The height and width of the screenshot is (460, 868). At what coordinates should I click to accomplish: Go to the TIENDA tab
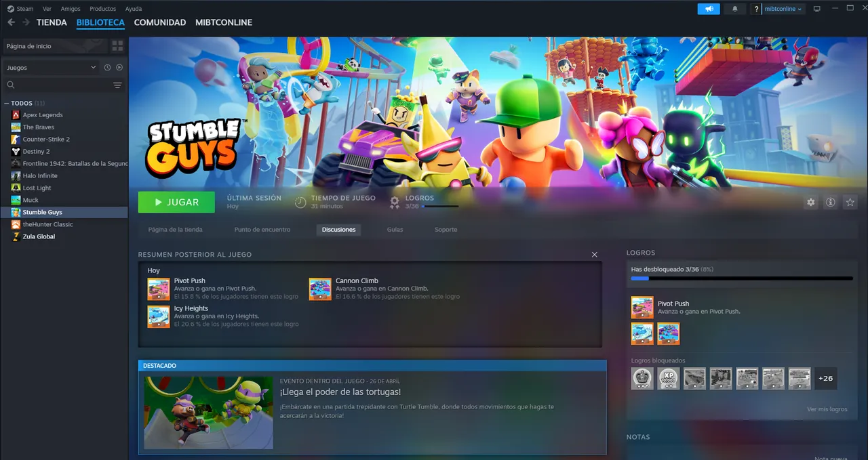52,22
